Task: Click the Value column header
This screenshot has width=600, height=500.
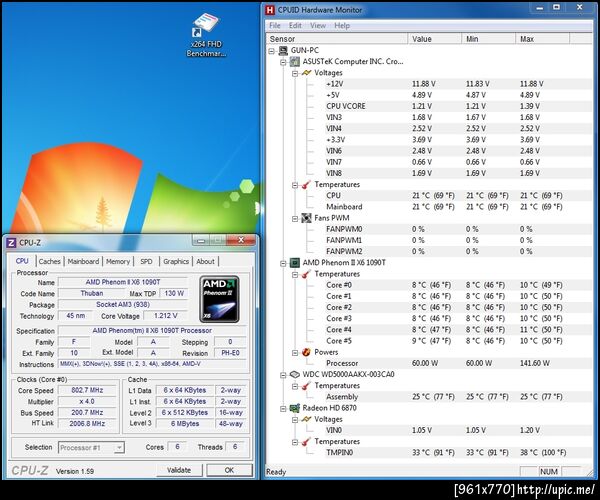Action: tap(434, 39)
